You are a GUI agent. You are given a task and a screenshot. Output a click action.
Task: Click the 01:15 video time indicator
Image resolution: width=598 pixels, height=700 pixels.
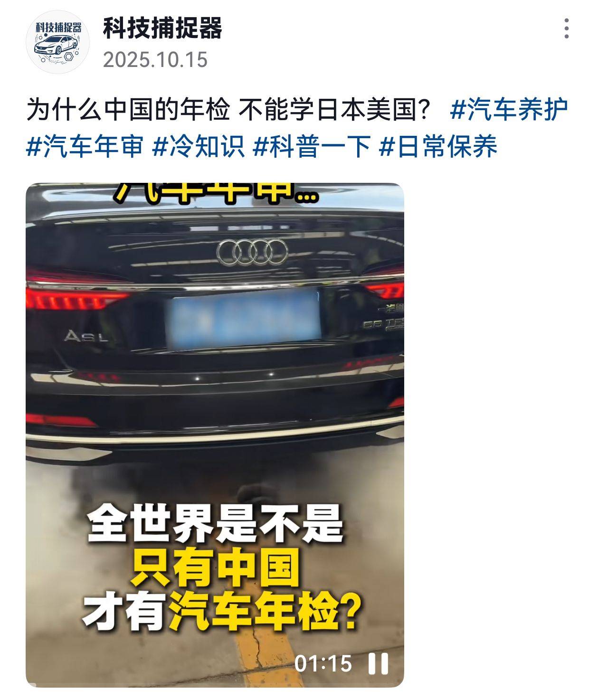[x=323, y=663]
